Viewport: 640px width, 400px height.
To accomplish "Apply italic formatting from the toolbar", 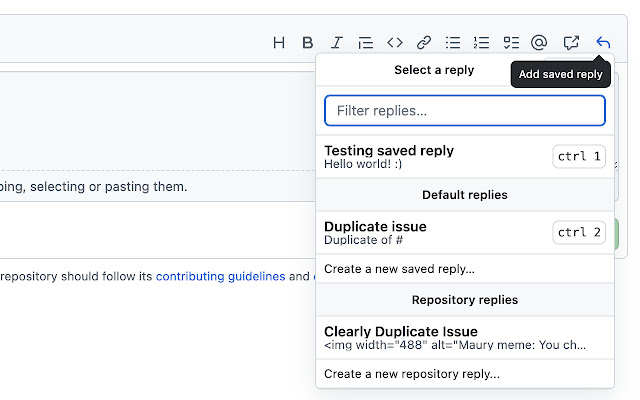I will tap(337, 42).
